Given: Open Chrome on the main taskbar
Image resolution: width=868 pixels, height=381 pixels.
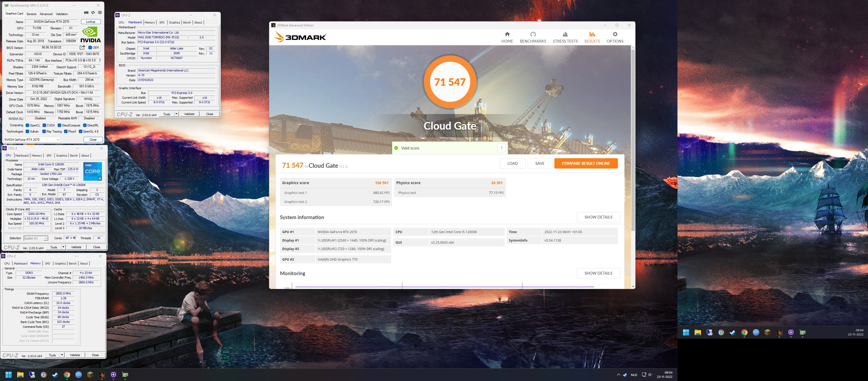Looking at the screenshot, I should (67, 375).
